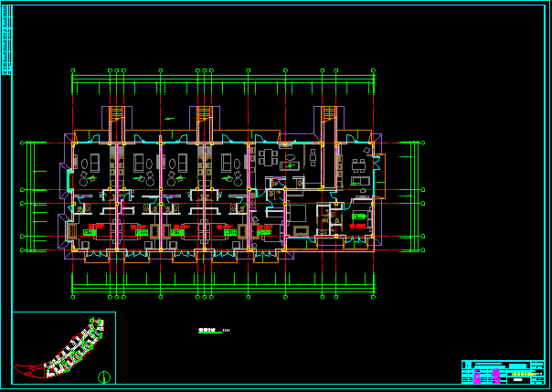Click the north arrow symbol in key plan
The width and height of the screenshot is (552, 392).
(103, 376)
